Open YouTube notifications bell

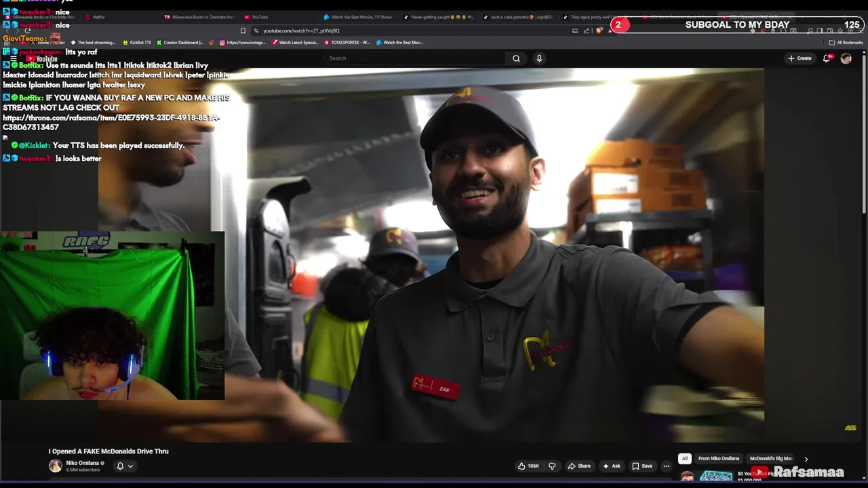click(x=827, y=58)
